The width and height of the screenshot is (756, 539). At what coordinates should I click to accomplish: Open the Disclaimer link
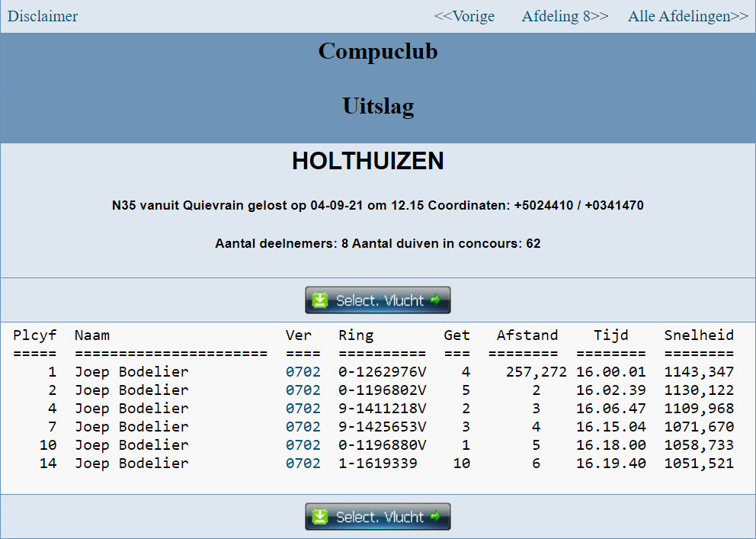(x=43, y=16)
